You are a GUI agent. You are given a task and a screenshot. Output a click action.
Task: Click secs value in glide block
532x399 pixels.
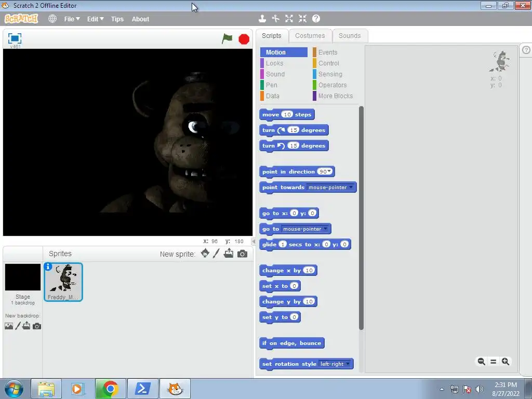282,244
